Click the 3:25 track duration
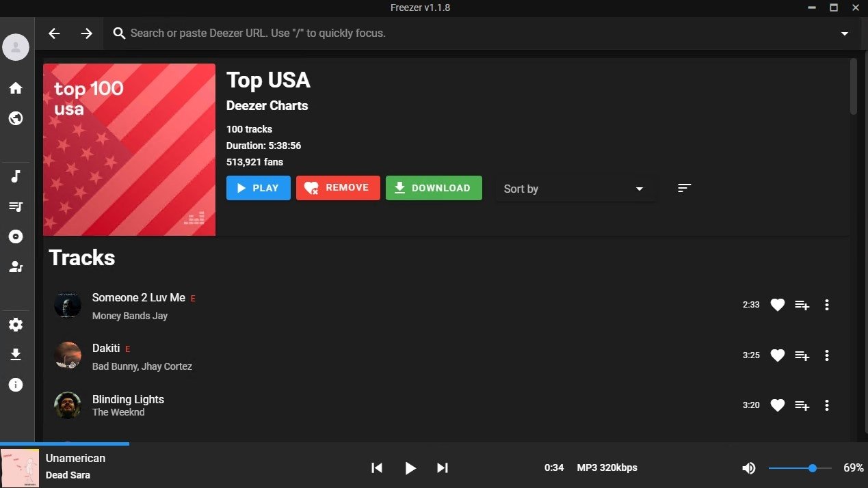Screen dimensions: 868x488 coord(751,355)
